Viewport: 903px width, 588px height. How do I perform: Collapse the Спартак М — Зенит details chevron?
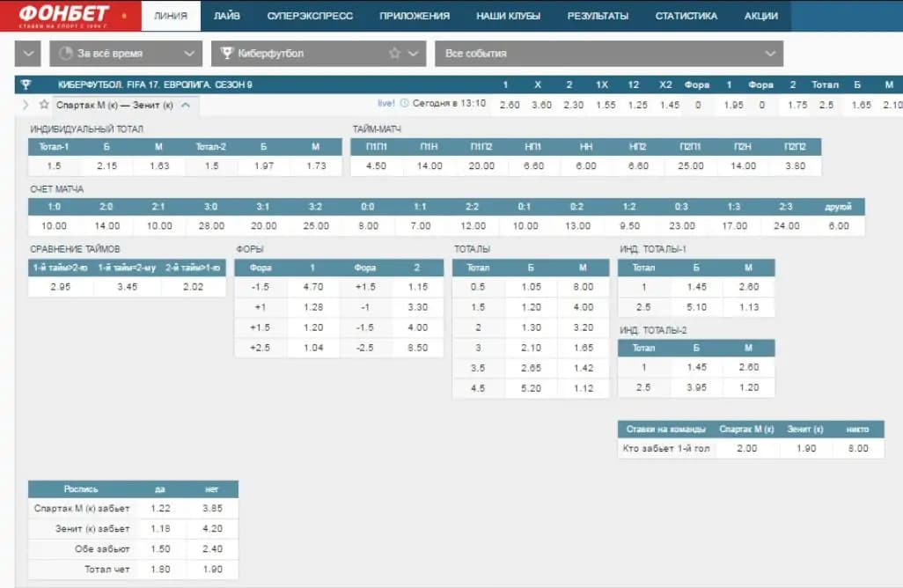186,106
